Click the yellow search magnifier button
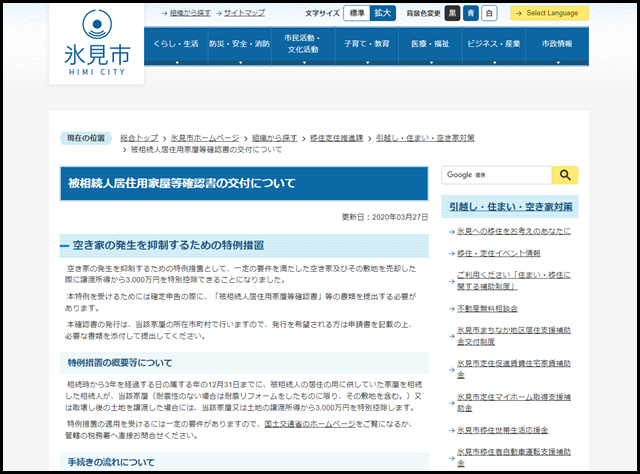640x474 pixels. point(565,175)
